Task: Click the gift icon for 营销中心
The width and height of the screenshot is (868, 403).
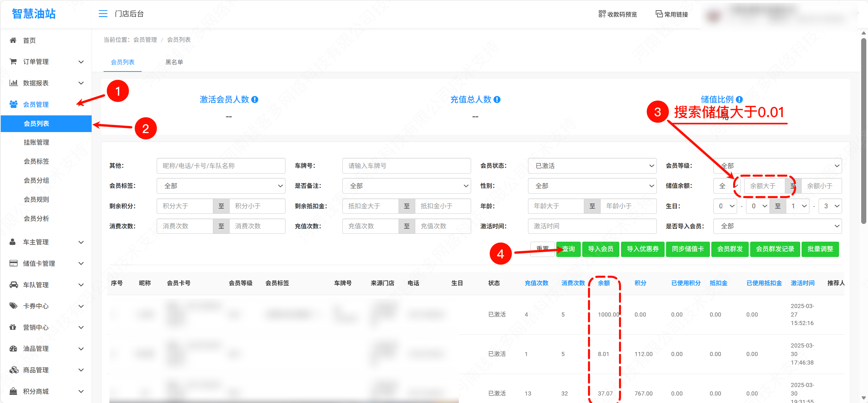Action: point(13,327)
